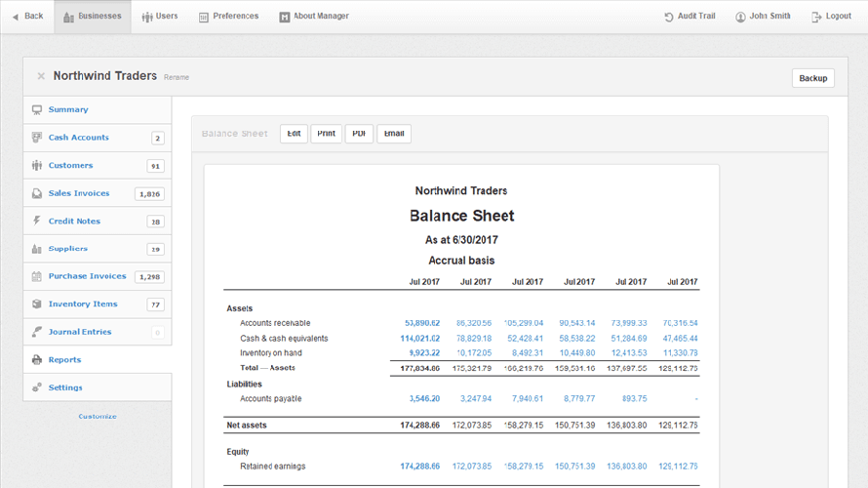Export the report using PDF button
The width and height of the screenshot is (868, 488).
[x=359, y=134]
